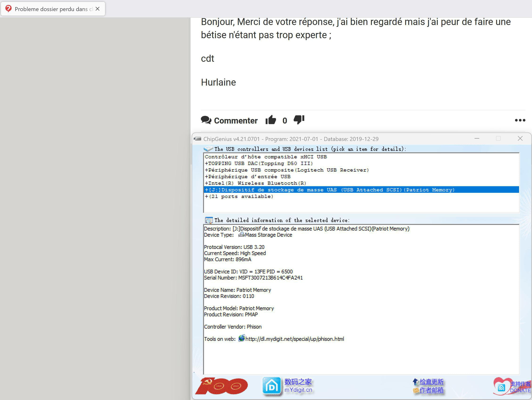Click the Commenter speech bubble icon

coord(206,120)
